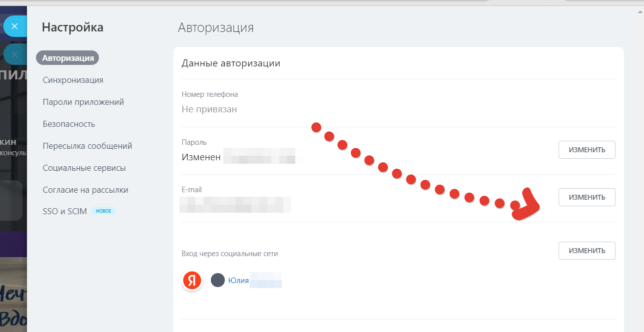This screenshot has height=332, width=644.
Task: Click the blurred e-mail address value
Action: [235, 205]
